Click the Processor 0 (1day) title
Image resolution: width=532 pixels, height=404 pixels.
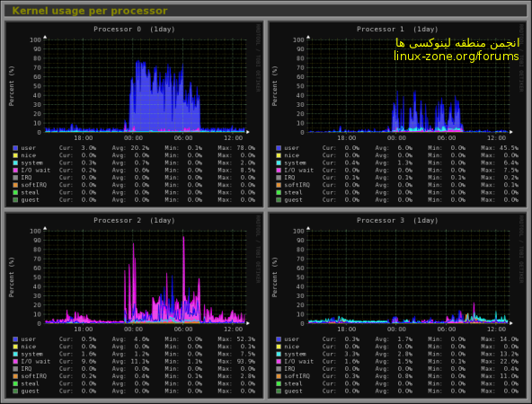click(x=135, y=29)
